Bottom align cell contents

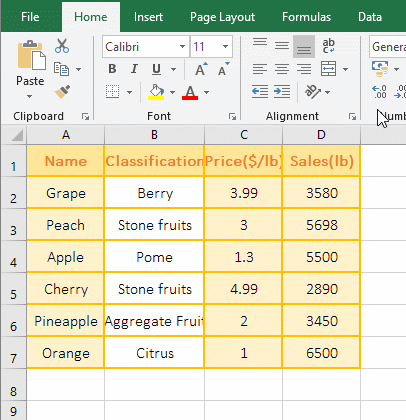click(x=304, y=47)
